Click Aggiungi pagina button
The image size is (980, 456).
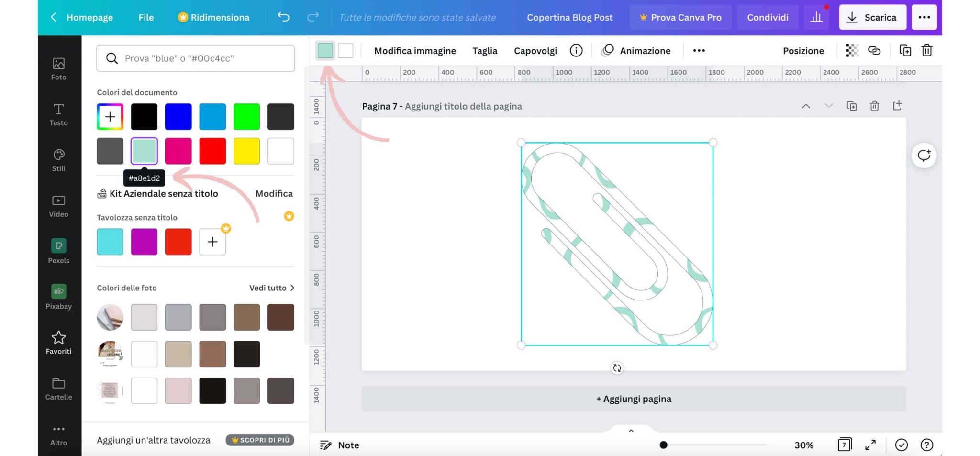[x=634, y=399]
